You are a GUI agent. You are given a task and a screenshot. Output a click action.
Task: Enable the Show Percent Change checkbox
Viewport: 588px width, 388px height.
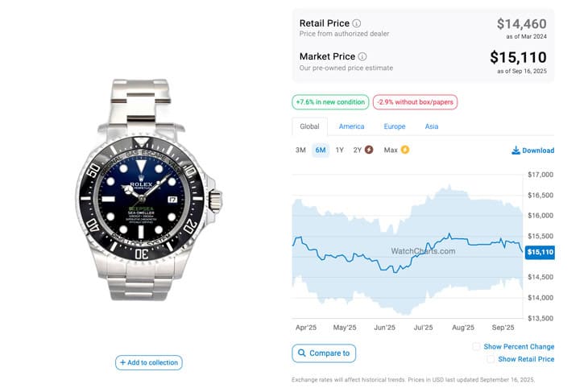pyautogui.click(x=476, y=347)
